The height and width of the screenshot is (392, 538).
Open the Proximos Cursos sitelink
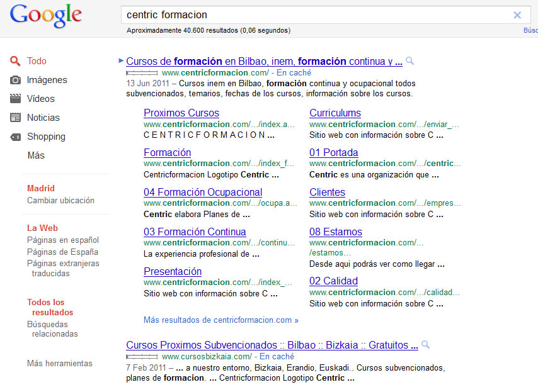181,113
